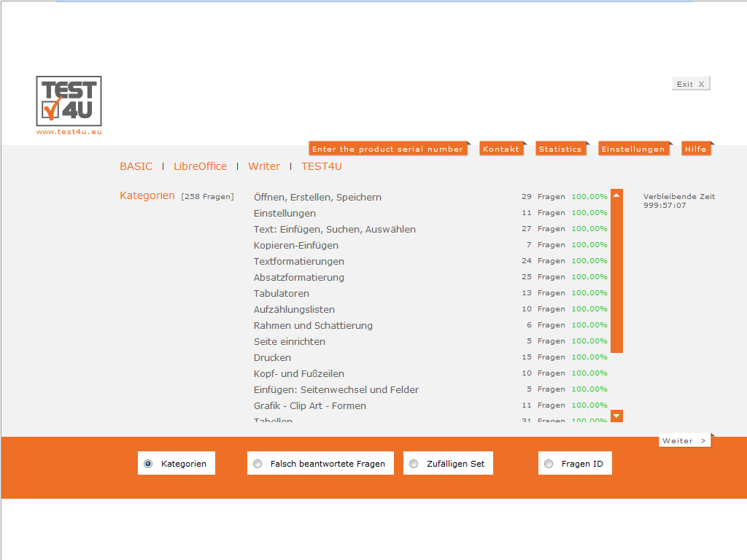Select Rahmen und Schattierung category
This screenshot has height=560, width=747.
coord(313,326)
